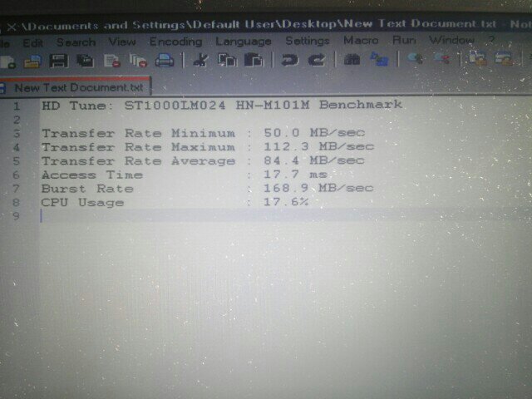The width and height of the screenshot is (532, 399).
Task: Click the 'CPU Usage' label
Action: 82,203
